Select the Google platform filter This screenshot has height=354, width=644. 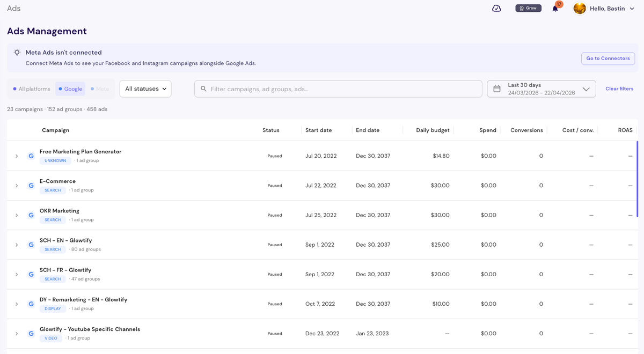[x=70, y=89]
